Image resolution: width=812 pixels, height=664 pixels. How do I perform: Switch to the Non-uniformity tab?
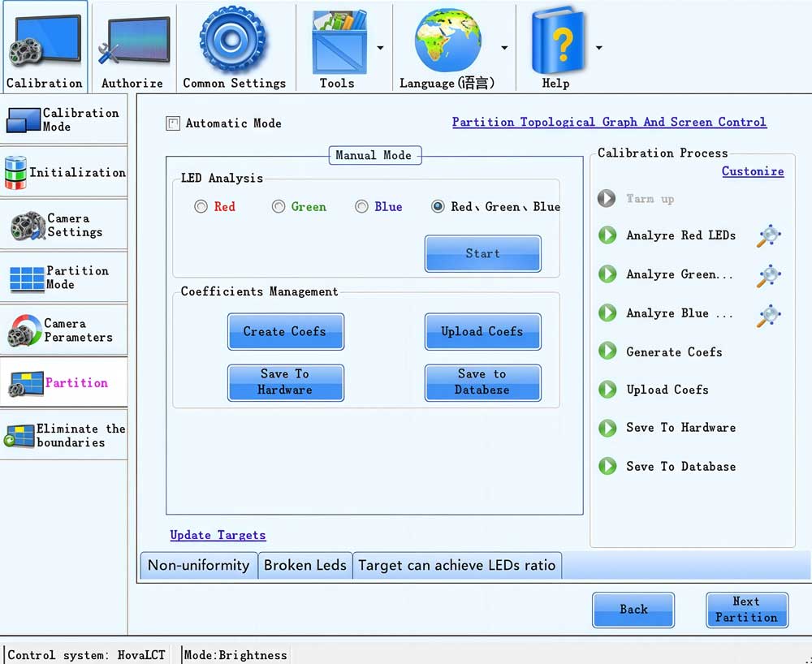coord(199,565)
